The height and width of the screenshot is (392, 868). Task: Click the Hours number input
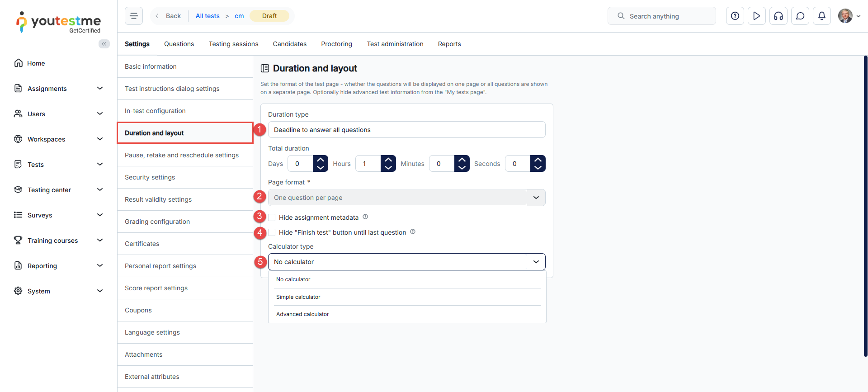(368, 164)
